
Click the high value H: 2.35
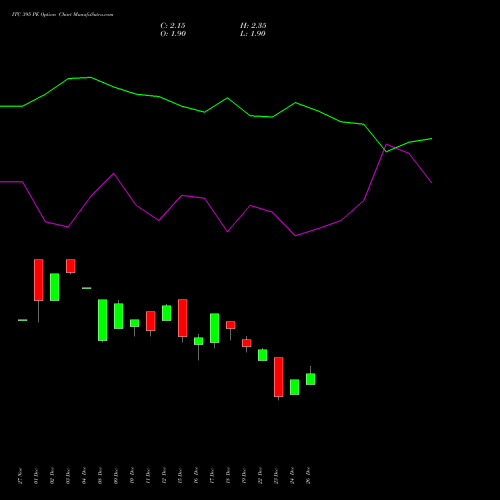click(253, 26)
